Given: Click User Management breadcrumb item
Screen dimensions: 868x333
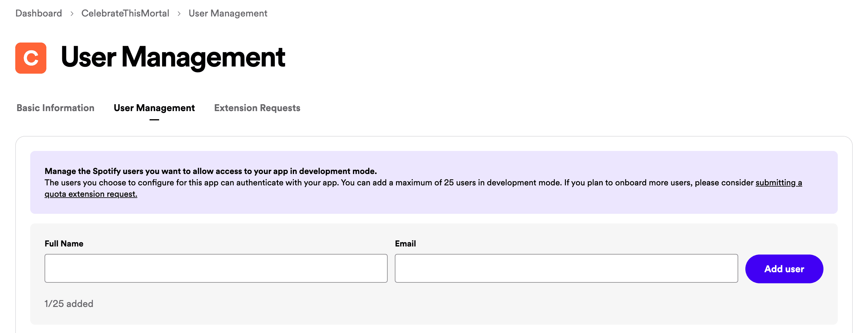Looking at the screenshot, I should 228,13.
